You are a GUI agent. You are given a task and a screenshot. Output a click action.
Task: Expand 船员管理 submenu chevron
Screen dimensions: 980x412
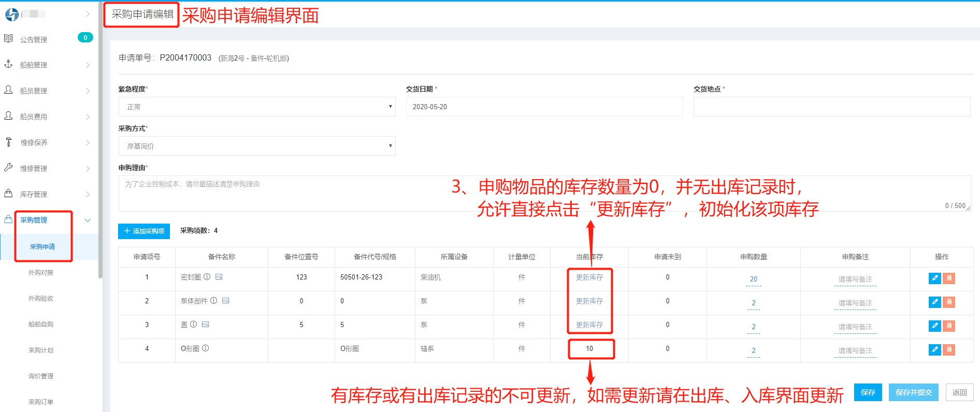pos(88,91)
